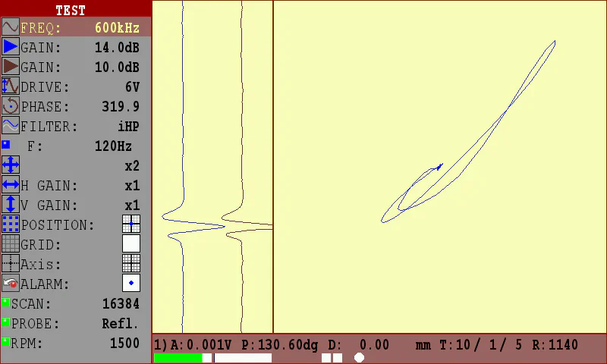Click the blue triangle gain icon
Screen dimensions: 607x364
10,47
